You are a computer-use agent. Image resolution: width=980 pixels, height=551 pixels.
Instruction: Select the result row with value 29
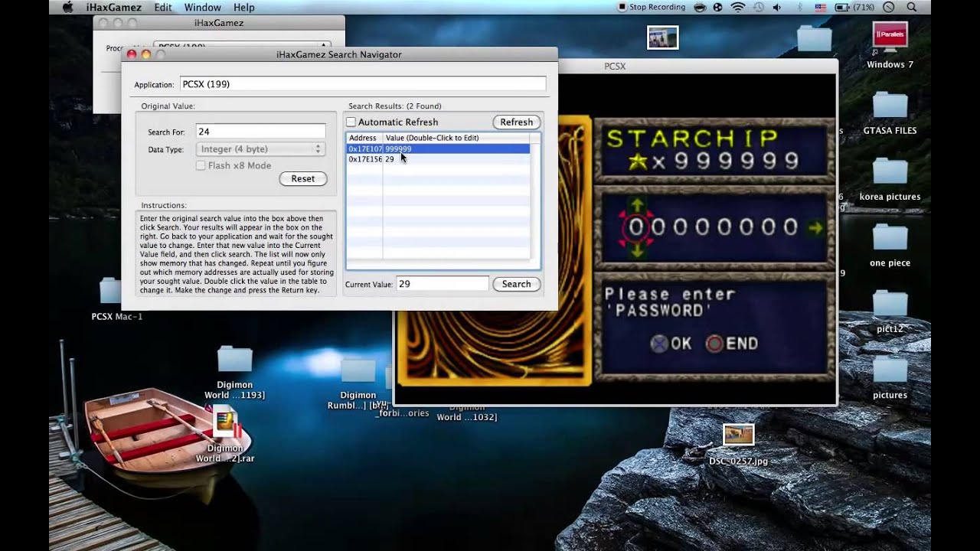pos(437,159)
